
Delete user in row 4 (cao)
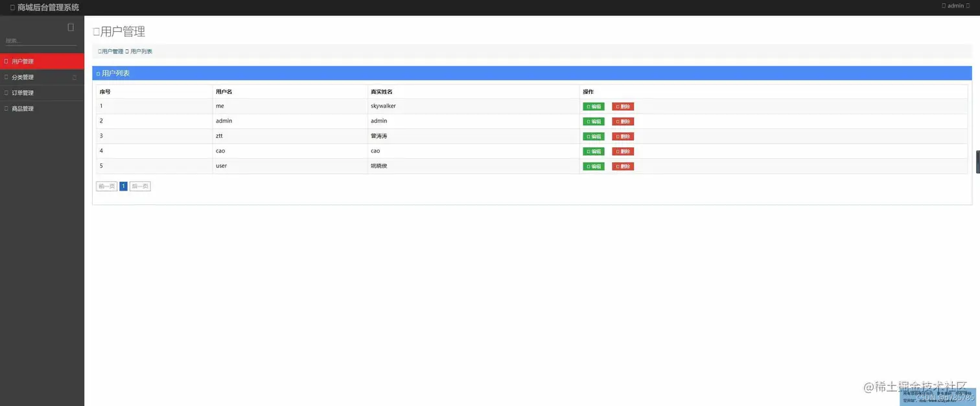tap(623, 151)
